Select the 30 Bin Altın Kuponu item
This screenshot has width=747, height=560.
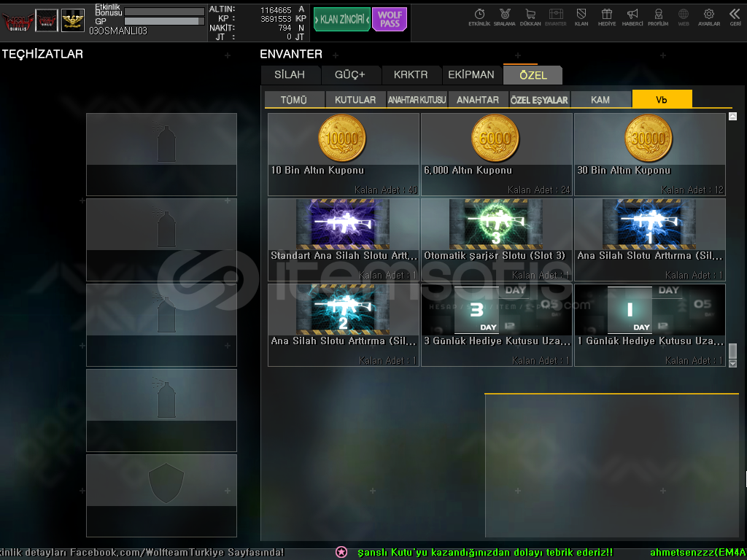650,155
